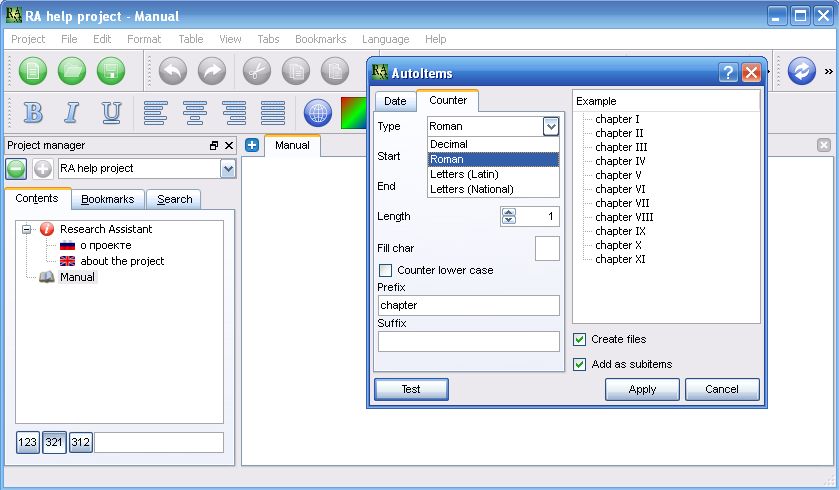Click the blue globe hyperlink icon
Viewport: 839px width, 490px height.
(318, 113)
